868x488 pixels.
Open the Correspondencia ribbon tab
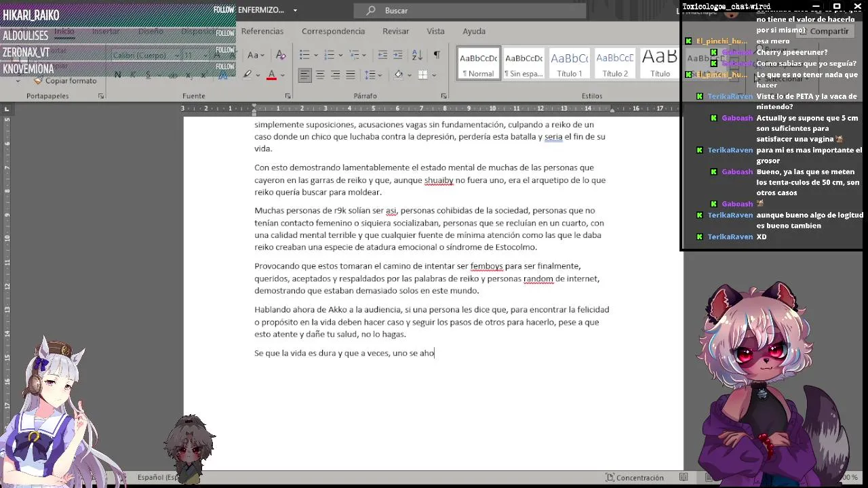point(333,31)
